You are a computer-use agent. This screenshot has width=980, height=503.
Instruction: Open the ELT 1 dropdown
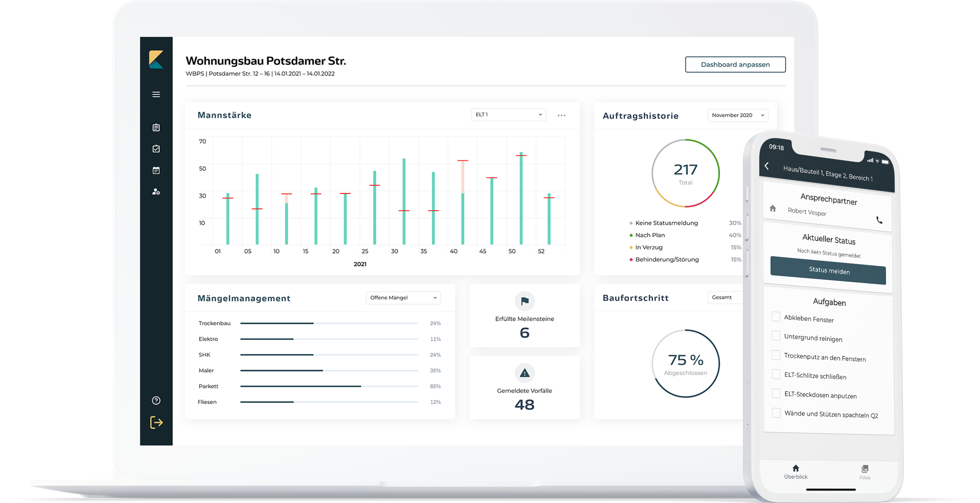(508, 115)
